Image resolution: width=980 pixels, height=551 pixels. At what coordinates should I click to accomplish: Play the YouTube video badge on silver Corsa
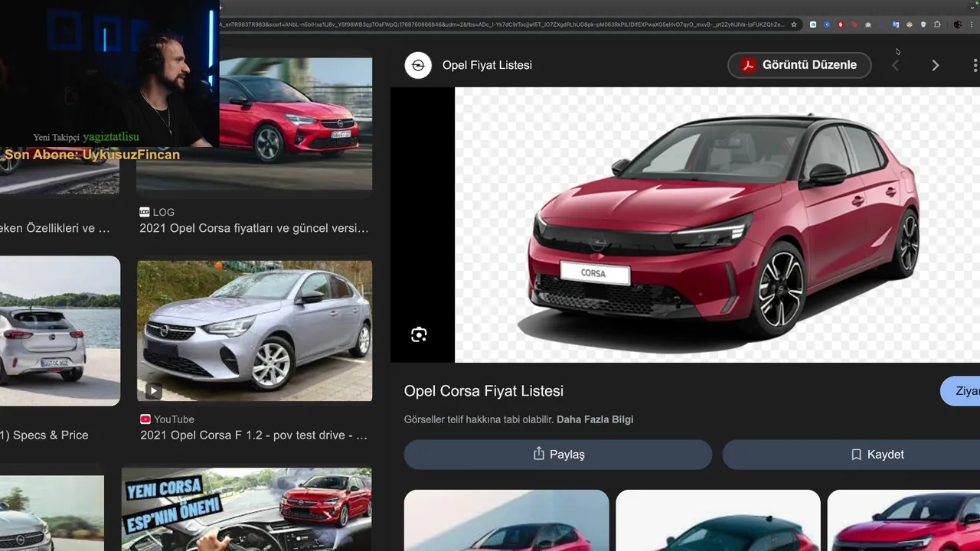click(154, 391)
